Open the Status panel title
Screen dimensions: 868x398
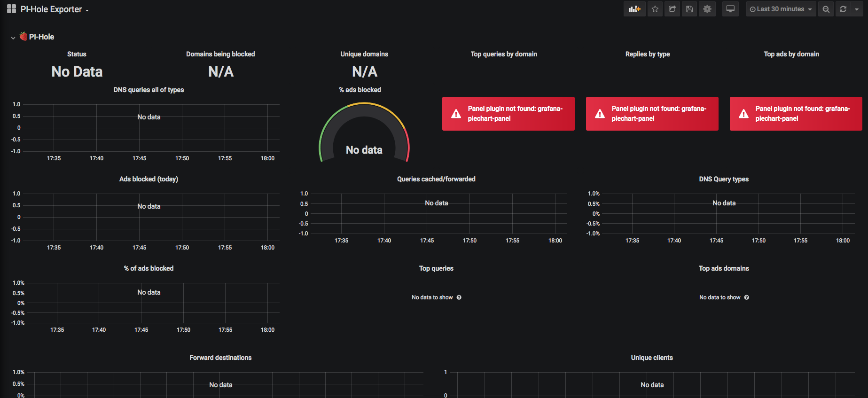[x=77, y=54]
